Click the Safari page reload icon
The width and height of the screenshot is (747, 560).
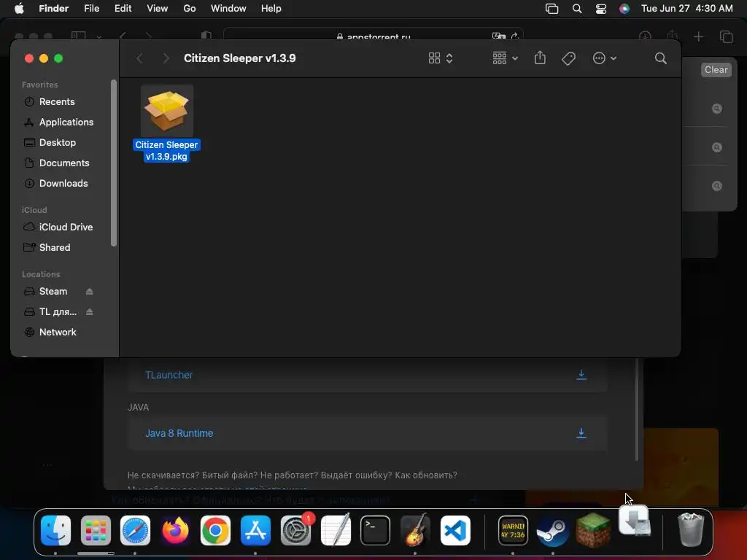[514, 36]
